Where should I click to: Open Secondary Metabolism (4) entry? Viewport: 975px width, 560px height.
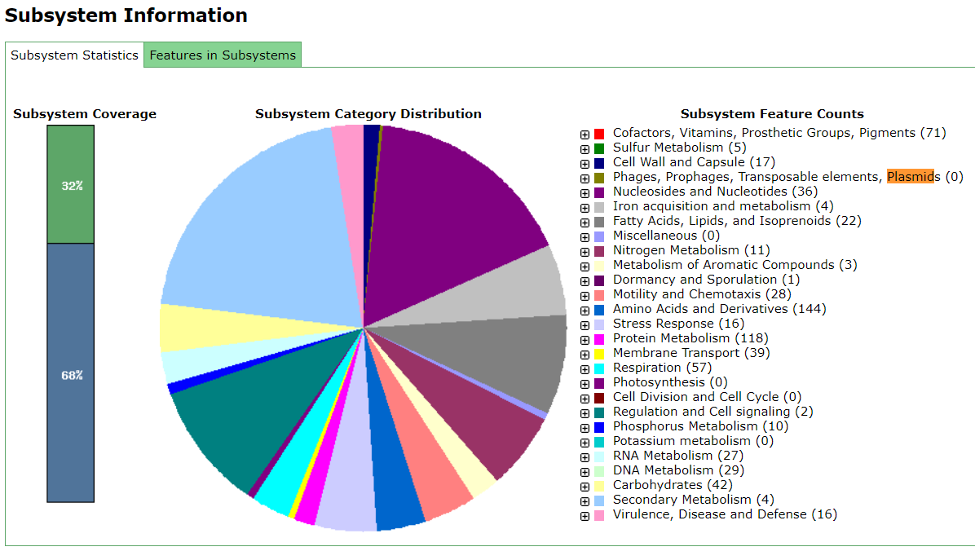pos(693,500)
